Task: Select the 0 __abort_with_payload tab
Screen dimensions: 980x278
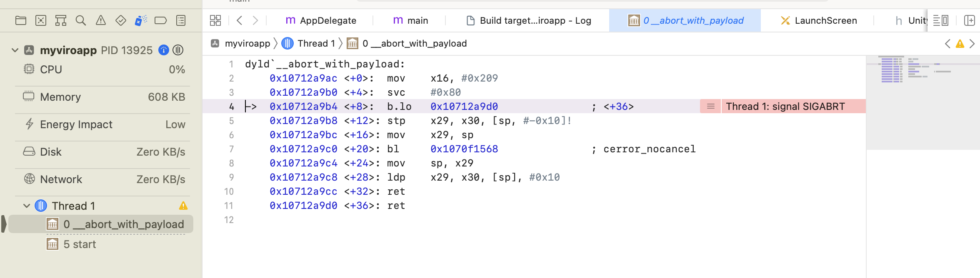Action: click(x=685, y=20)
